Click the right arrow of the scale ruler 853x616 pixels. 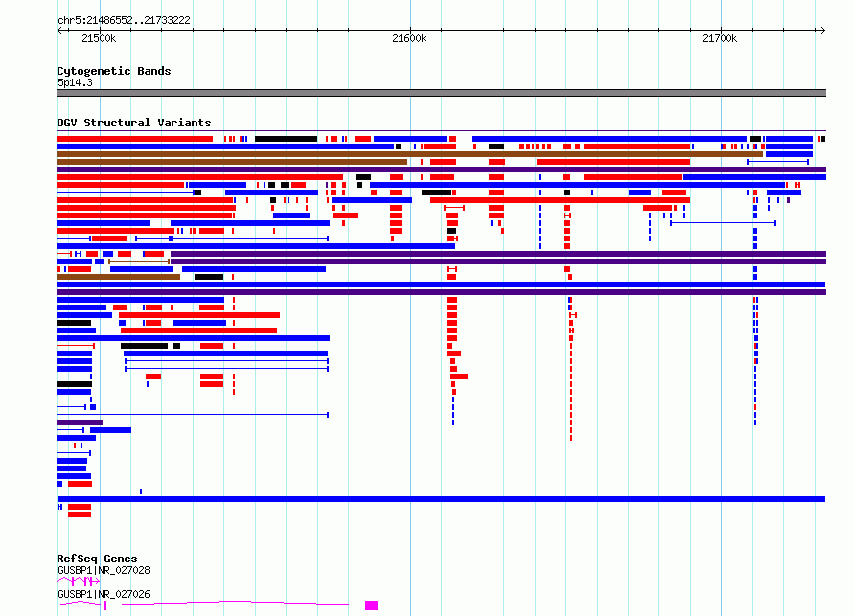[823, 30]
